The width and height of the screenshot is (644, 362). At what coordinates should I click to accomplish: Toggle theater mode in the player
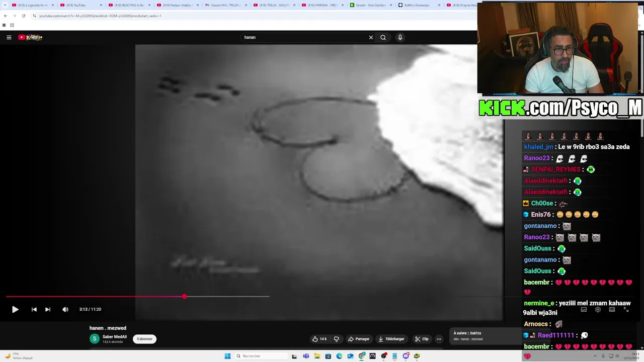pos(612,310)
